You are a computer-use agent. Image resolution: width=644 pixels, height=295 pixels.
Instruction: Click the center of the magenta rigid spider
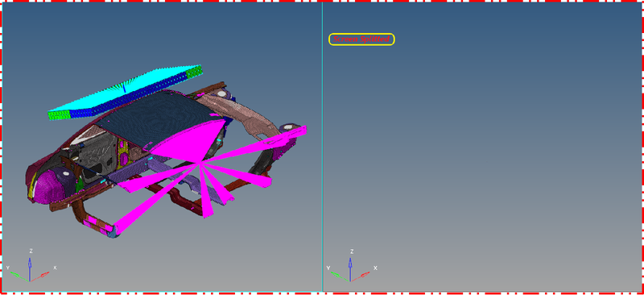point(200,164)
